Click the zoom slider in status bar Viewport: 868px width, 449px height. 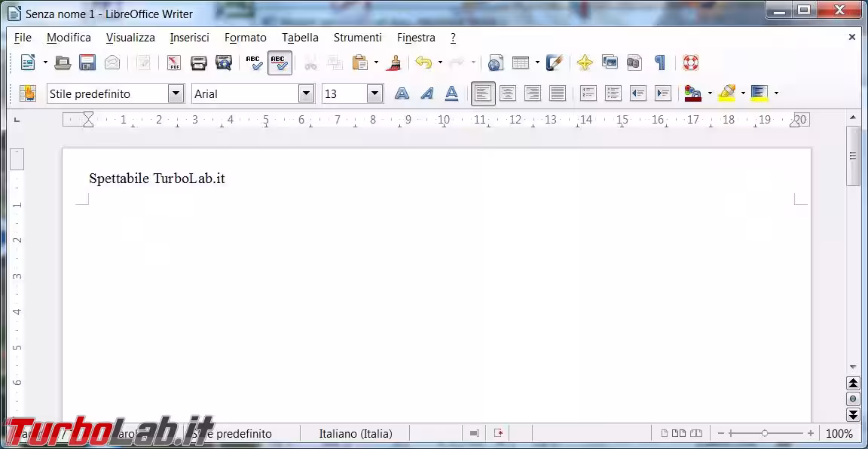tap(765, 434)
